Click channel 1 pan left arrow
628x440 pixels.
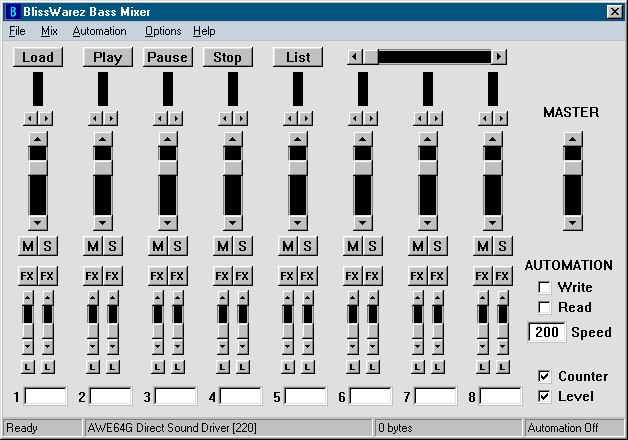point(30,119)
